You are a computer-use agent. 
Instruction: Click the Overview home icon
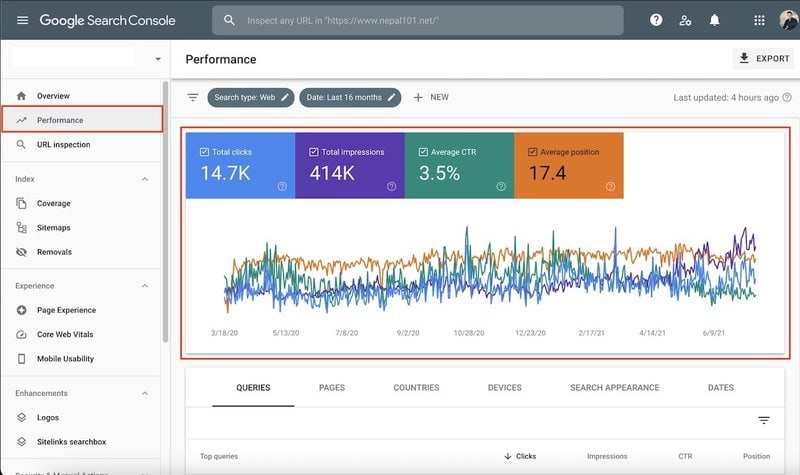[21, 96]
